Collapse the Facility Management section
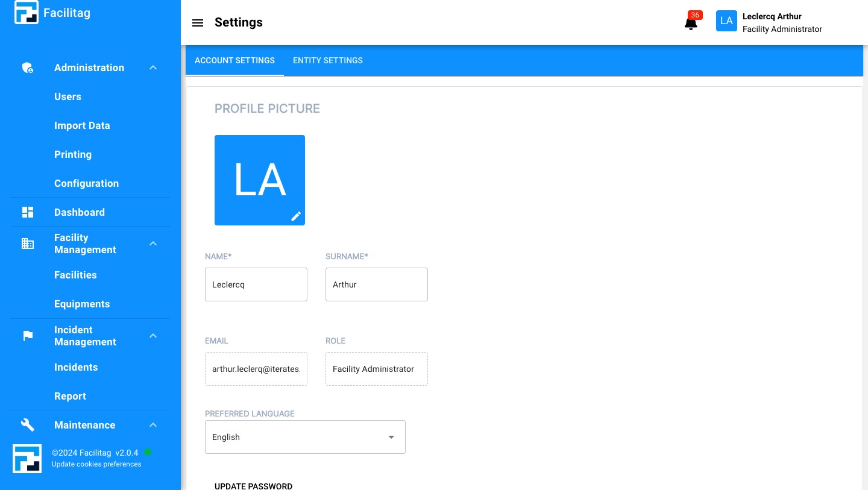Viewport: 868px width, 490px height. pyautogui.click(x=153, y=243)
